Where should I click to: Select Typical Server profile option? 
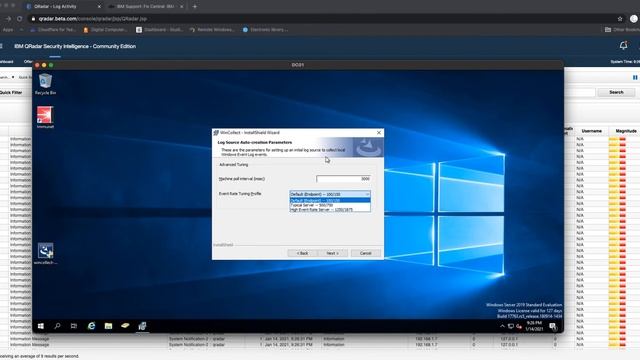[x=330, y=205]
